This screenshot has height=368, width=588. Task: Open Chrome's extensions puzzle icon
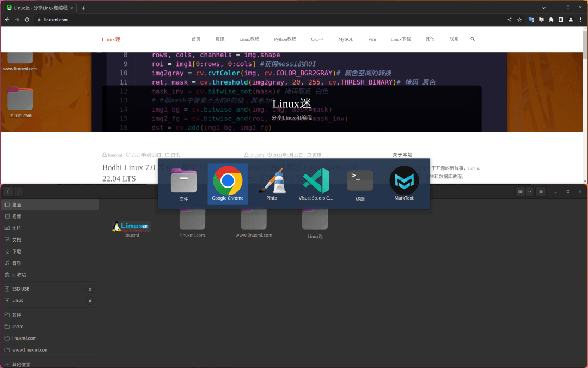coord(551,20)
